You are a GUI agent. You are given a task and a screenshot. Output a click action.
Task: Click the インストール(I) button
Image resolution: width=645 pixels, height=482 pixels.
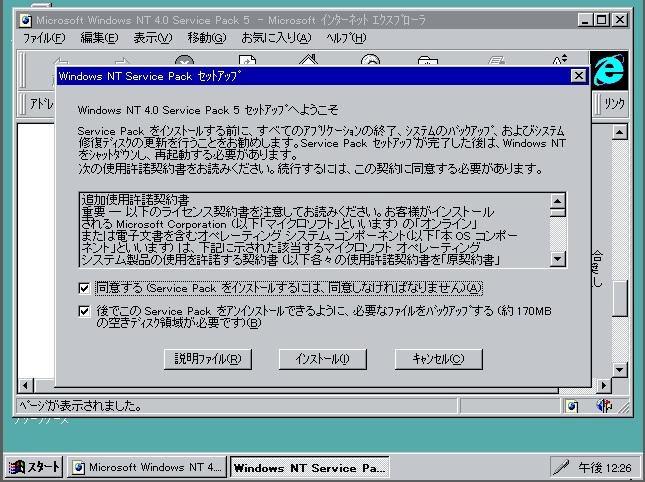(x=322, y=359)
